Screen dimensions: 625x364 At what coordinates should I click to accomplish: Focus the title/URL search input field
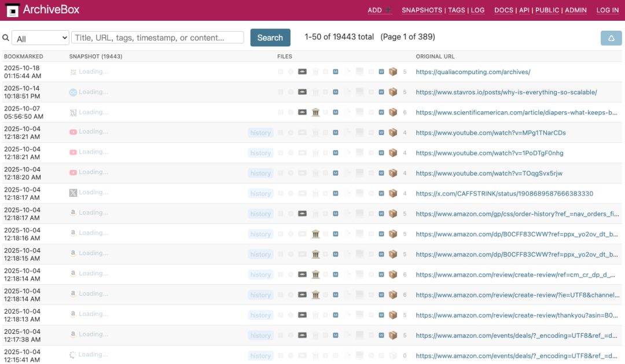tap(157, 38)
